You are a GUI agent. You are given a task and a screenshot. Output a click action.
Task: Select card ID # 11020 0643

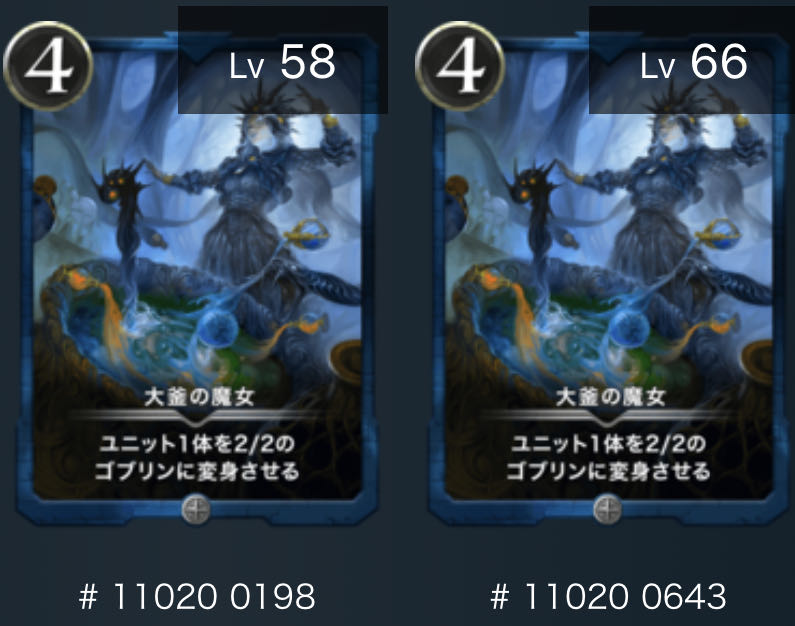coord(608,596)
